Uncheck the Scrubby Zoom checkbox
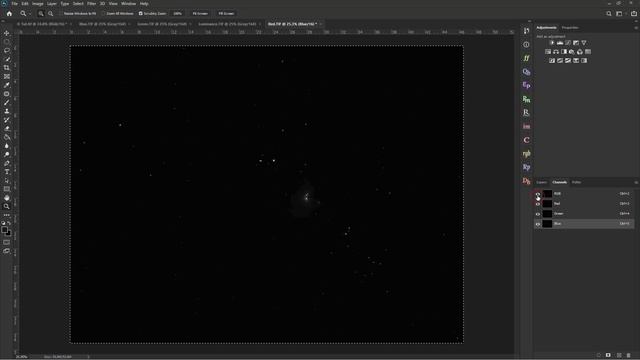The image size is (640, 360). tap(140, 13)
